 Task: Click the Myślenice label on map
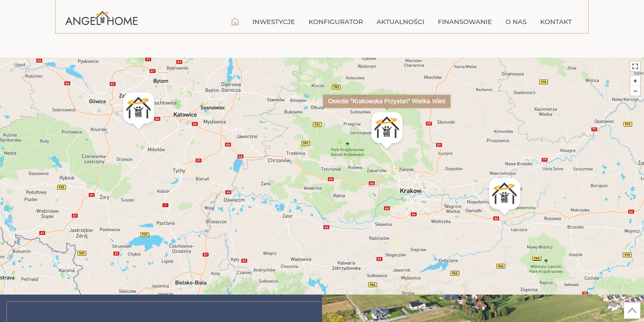pyautogui.click(x=411, y=278)
